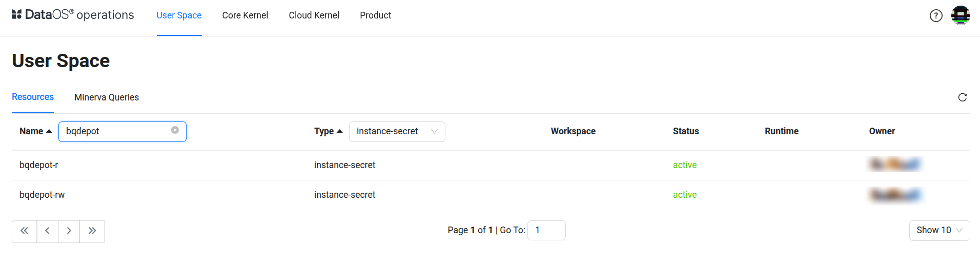This screenshot has width=980, height=266.
Task: Open the Cloud Kernel tab
Action: point(314,15)
